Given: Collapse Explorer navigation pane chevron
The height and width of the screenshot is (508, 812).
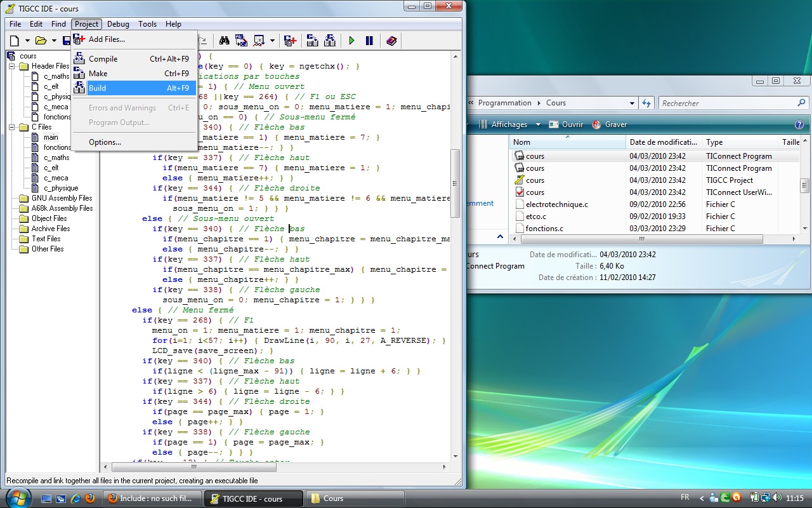Looking at the screenshot, I should click(x=500, y=237).
